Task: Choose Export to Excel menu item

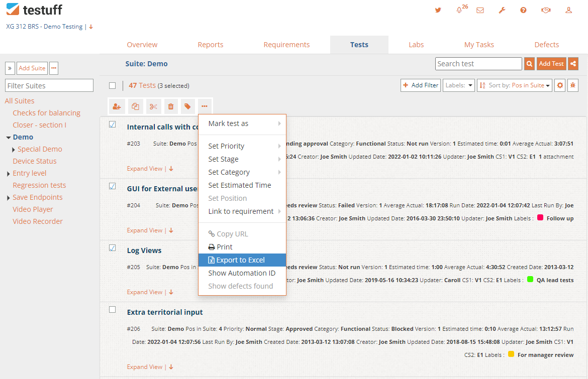Action: tap(242, 260)
